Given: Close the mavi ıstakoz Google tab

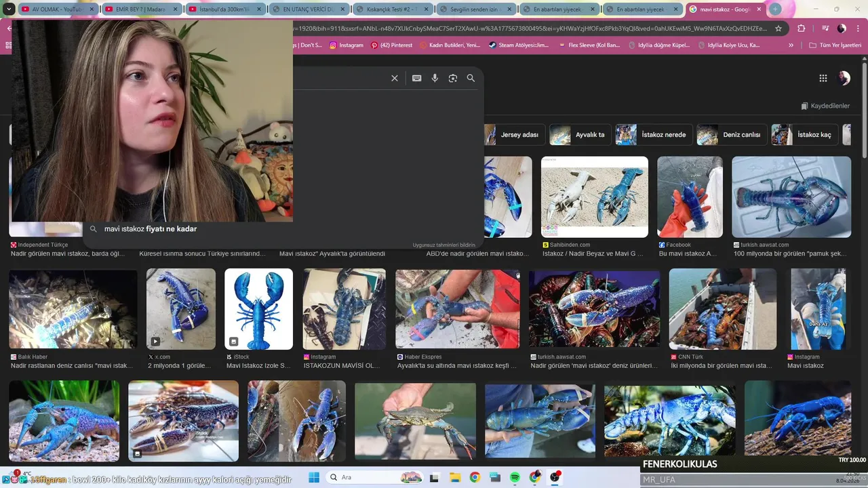Looking at the screenshot, I should tap(757, 9).
